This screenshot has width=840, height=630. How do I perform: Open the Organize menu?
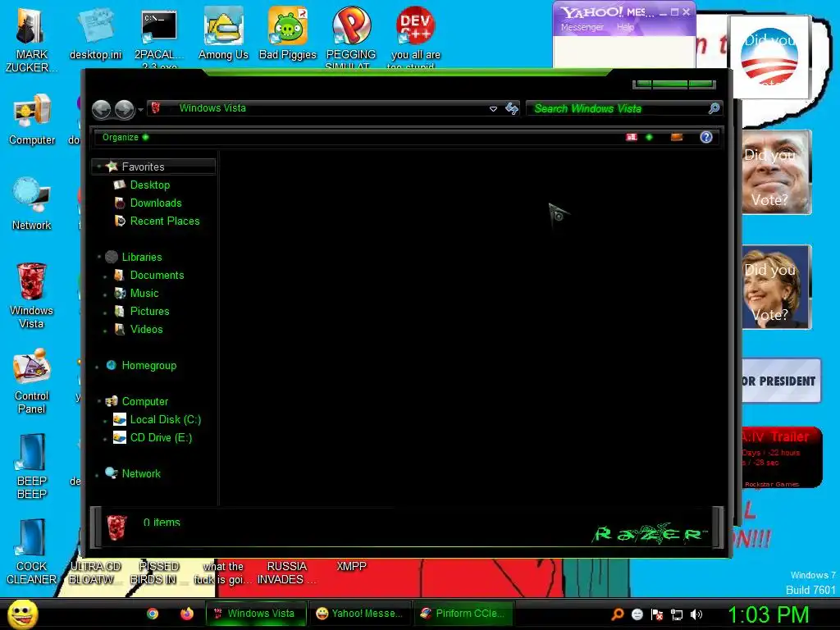coord(126,137)
